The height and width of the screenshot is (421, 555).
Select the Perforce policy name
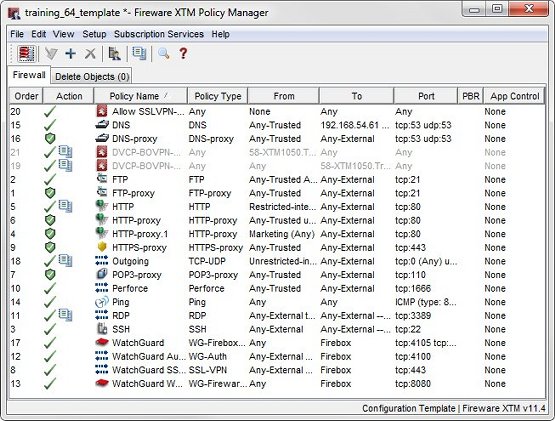(130, 288)
